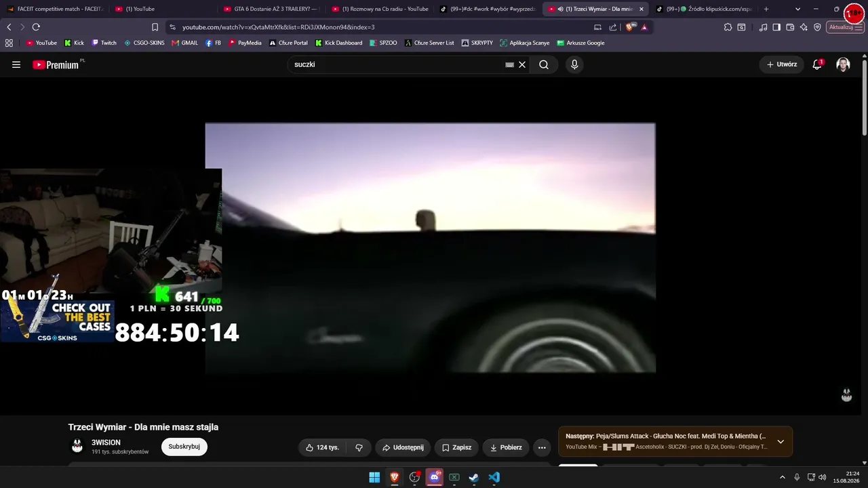Open the Brave VPN shield icon
868x488 pixels.
pyautogui.click(x=817, y=27)
